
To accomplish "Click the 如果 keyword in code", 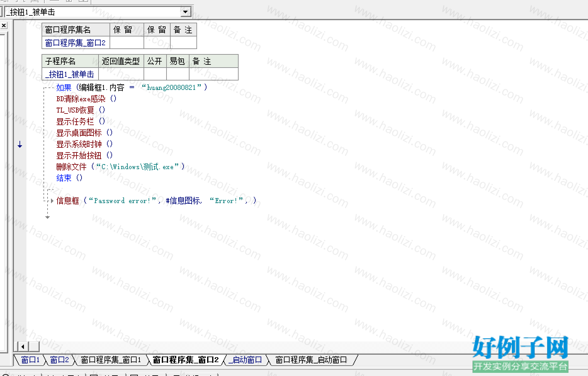I will 64,87.
